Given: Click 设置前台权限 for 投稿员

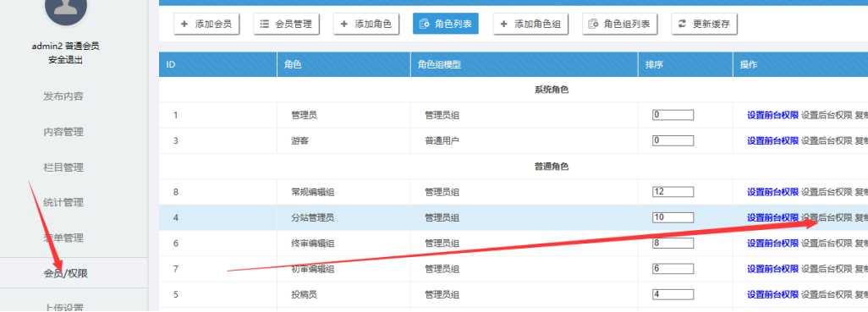Looking at the screenshot, I should [772, 295].
